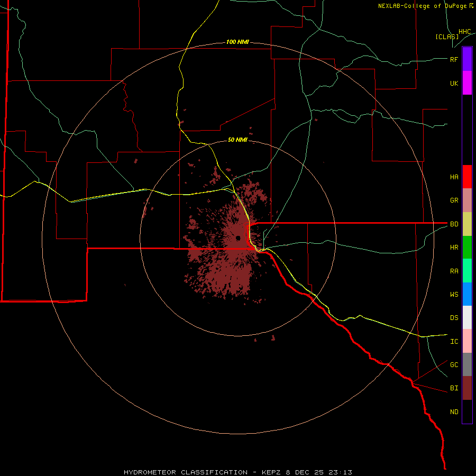Click the RA light green legend swatch

[x=467, y=271]
